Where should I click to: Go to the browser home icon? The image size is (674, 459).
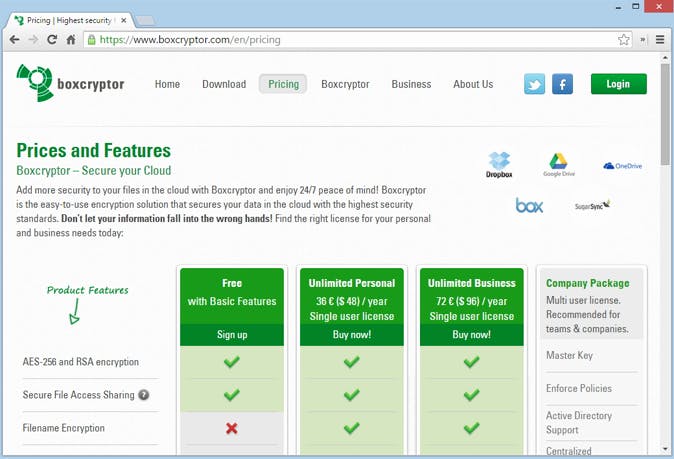(71, 40)
